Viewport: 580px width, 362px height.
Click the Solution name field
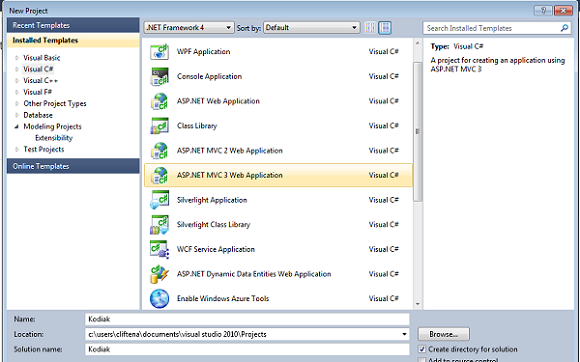247,349
